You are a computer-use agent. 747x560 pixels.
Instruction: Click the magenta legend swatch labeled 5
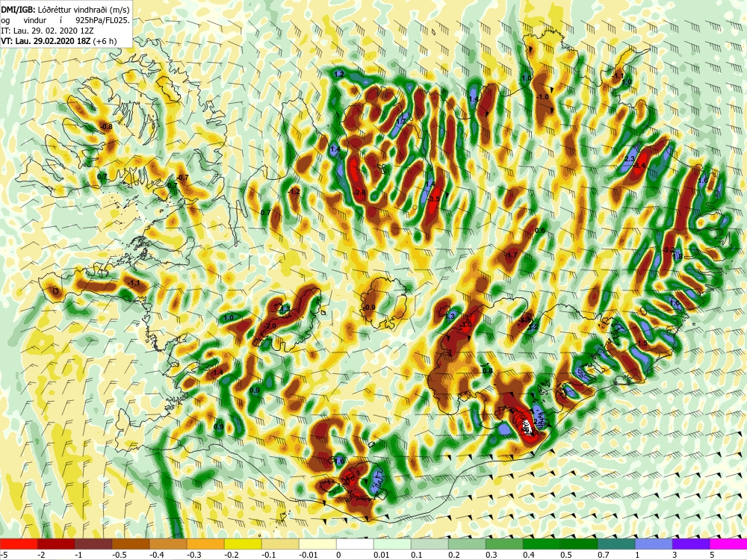pyautogui.click(x=728, y=544)
